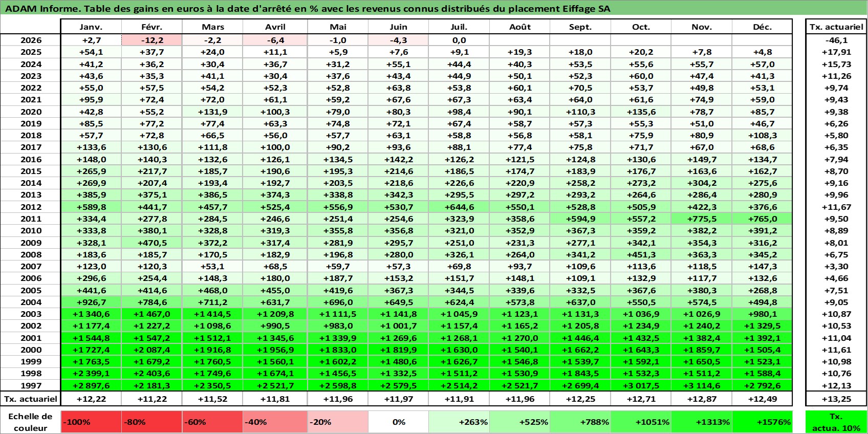Click the 'Août' column header
Screen dimensions: 868x434
(x=520, y=27)
